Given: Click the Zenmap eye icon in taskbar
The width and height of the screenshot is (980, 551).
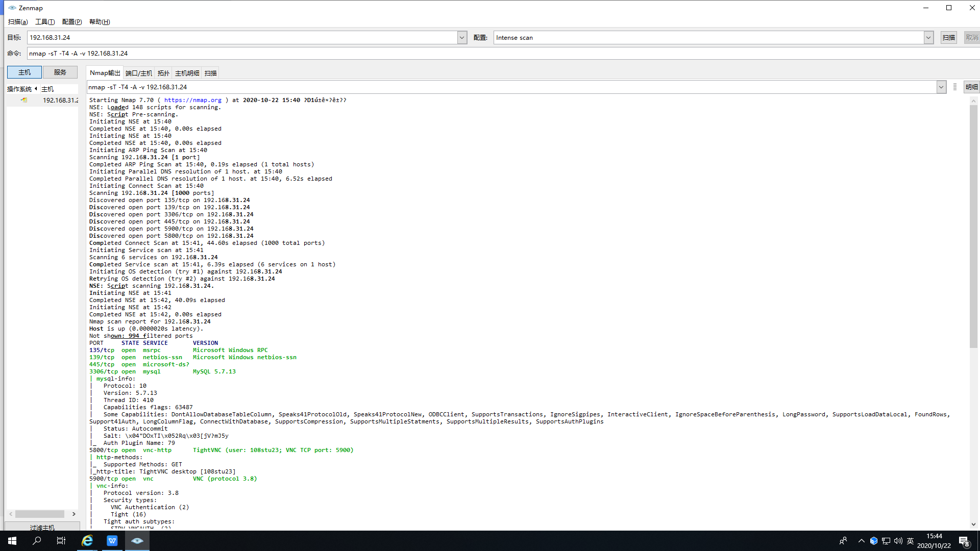Looking at the screenshot, I should click(137, 541).
